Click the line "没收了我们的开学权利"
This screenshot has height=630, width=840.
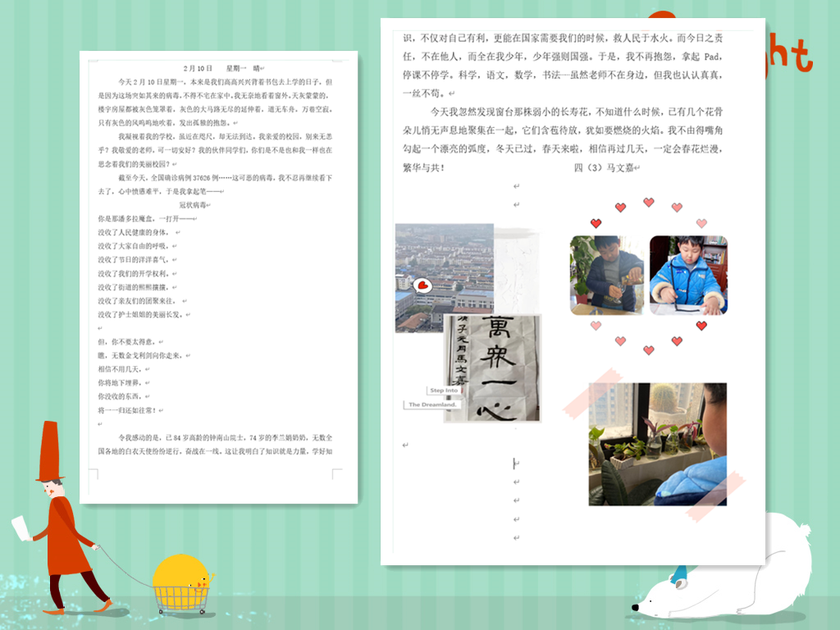tap(134, 273)
